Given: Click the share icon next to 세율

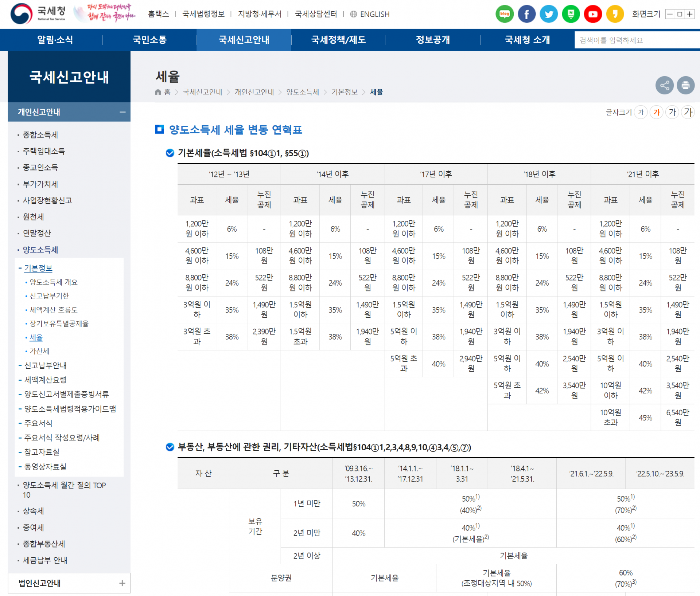Looking at the screenshot, I should pyautogui.click(x=664, y=85).
